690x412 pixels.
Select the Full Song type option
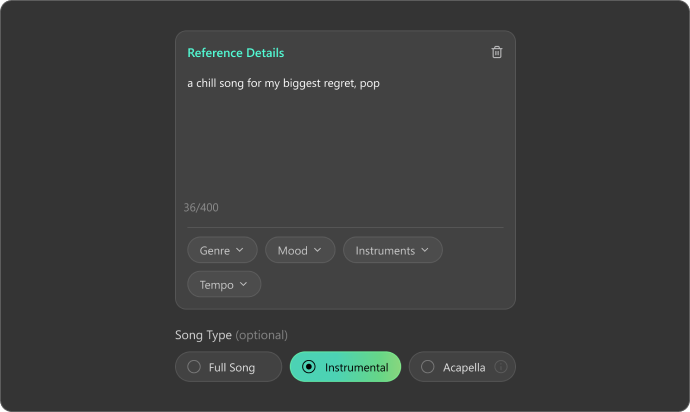[x=228, y=367]
